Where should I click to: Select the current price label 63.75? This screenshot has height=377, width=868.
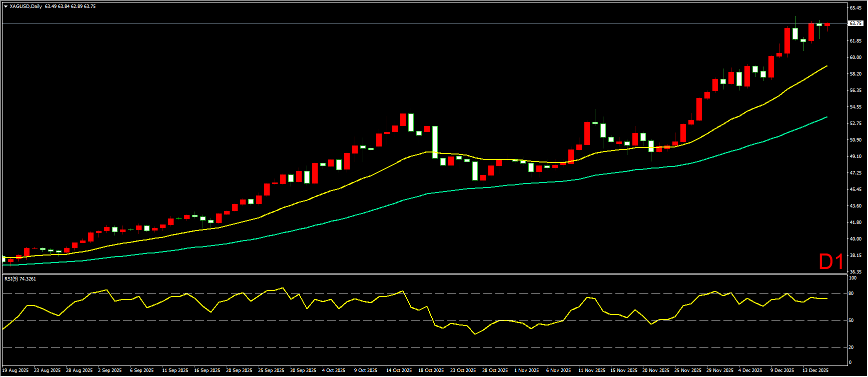point(855,23)
